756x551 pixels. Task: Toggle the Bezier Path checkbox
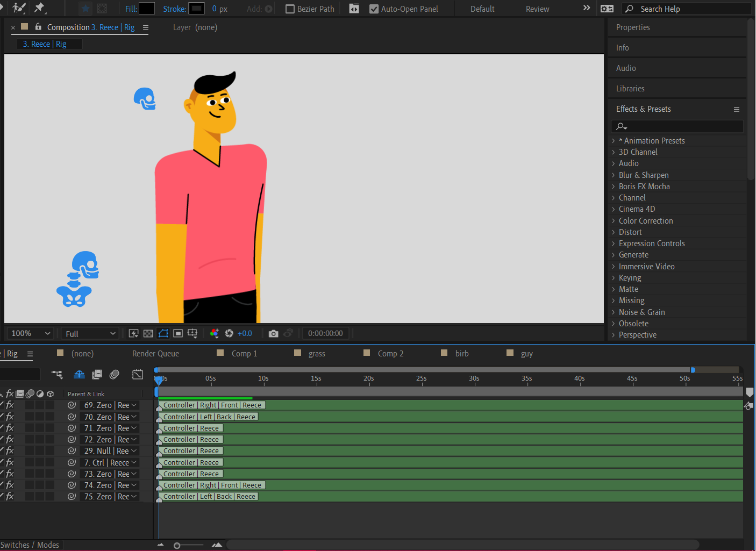[x=290, y=9]
